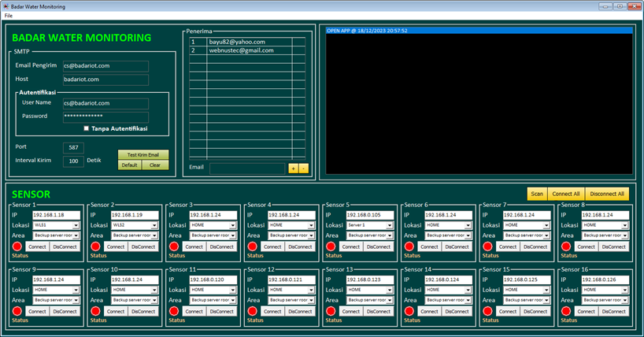The width and height of the screenshot is (644, 337).
Task: Click the Scan sensors button
Action: tap(537, 194)
